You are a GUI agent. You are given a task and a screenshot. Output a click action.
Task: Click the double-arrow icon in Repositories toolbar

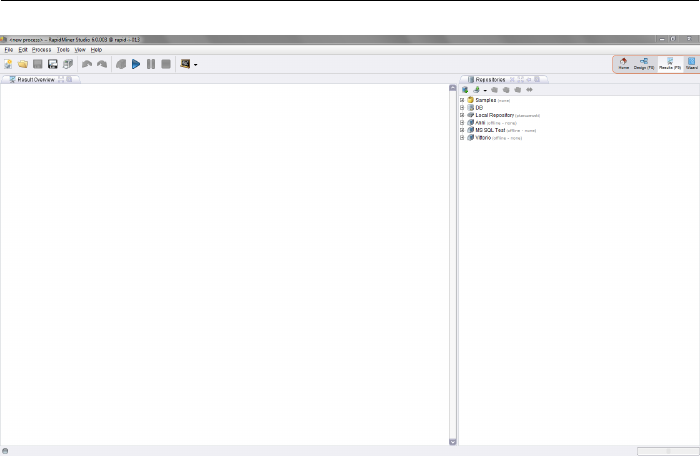[x=529, y=90]
